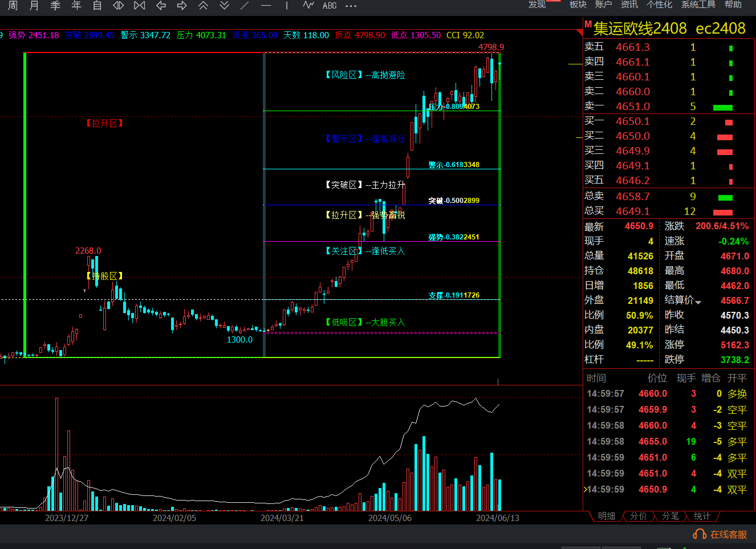The width and height of the screenshot is (756, 549).
Task: Open the 资讯 menu
Action: point(629,4)
